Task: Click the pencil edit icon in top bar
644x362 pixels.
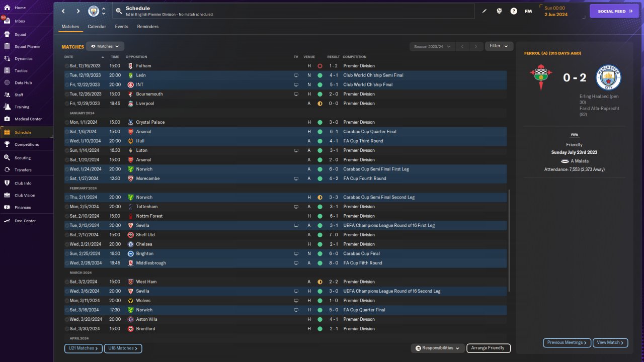Action: (x=485, y=11)
